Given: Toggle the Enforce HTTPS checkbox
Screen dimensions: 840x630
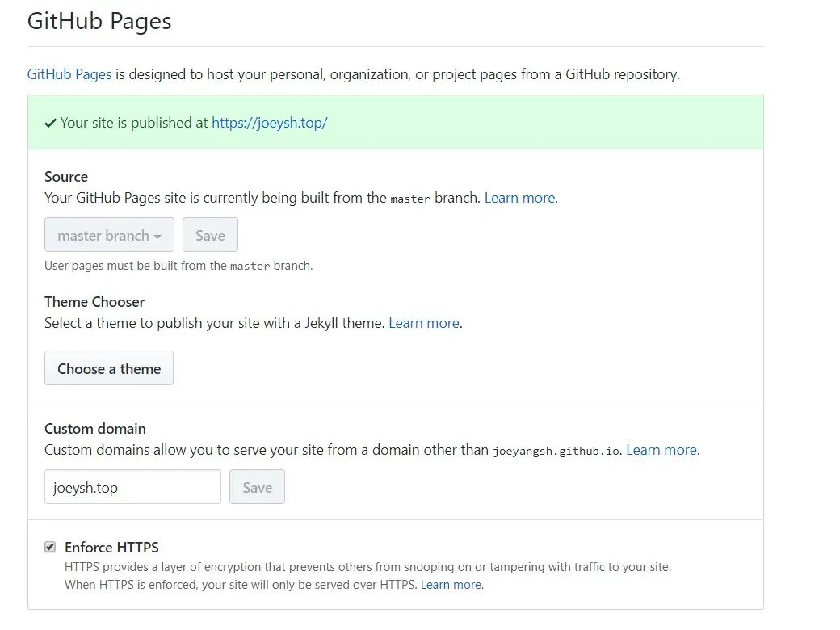Looking at the screenshot, I should tap(50, 547).
